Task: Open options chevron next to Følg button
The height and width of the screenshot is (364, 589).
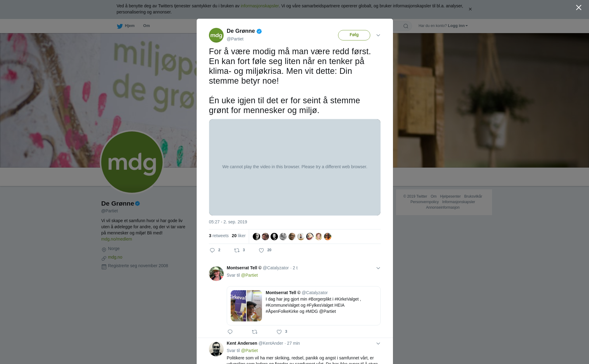Action: pos(378,35)
